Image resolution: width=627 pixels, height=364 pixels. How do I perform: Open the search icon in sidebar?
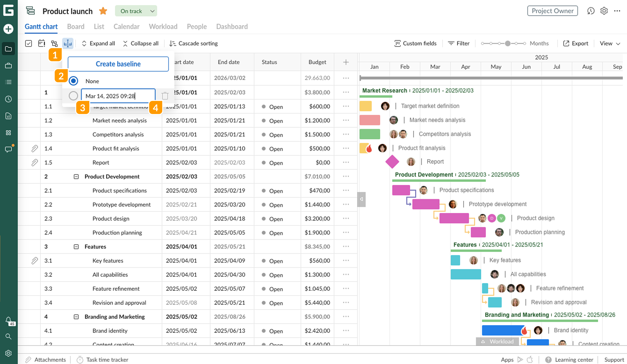coord(8,336)
